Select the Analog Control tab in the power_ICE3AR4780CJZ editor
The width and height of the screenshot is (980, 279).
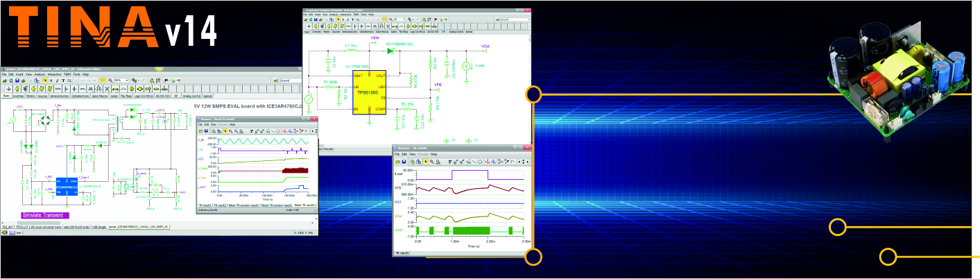[191, 96]
